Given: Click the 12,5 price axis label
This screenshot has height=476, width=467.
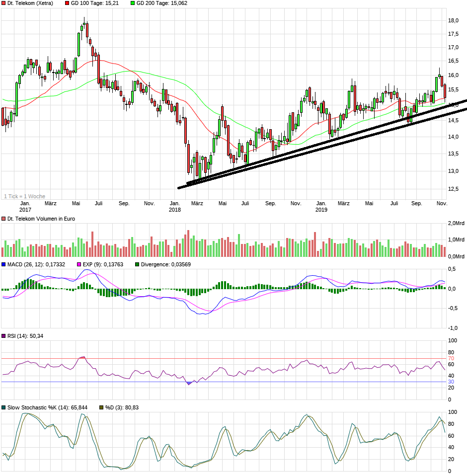Looking at the screenshot, I should (453, 189).
